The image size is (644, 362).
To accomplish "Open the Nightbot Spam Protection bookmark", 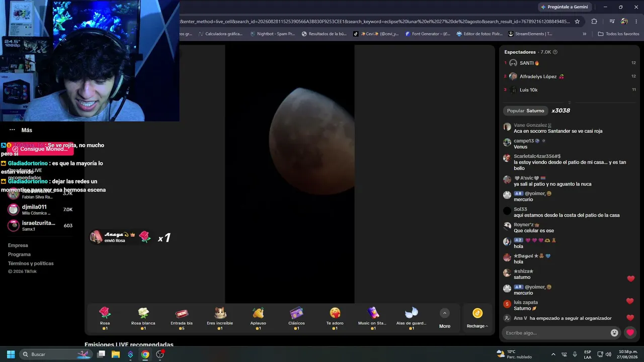I will (x=272, y=34).
